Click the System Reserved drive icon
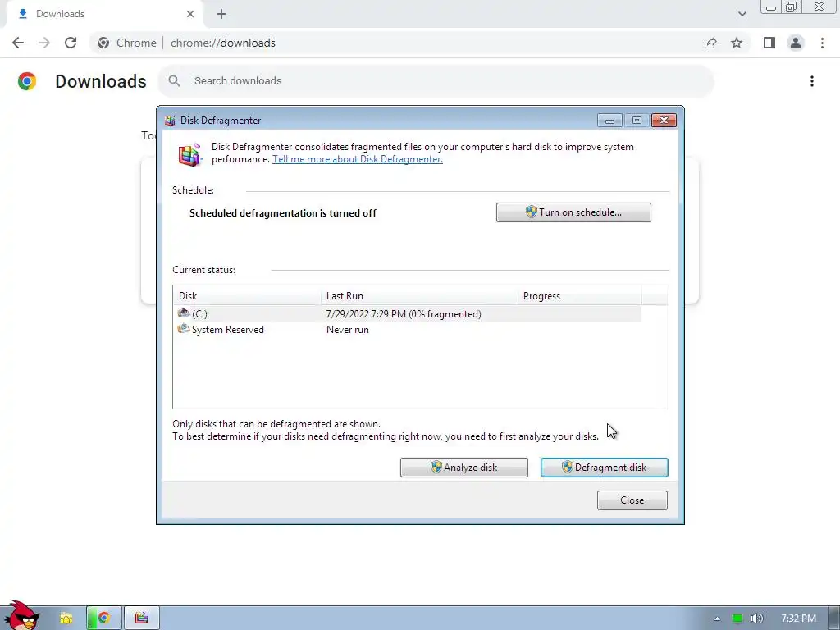 (x=184, y=328)
